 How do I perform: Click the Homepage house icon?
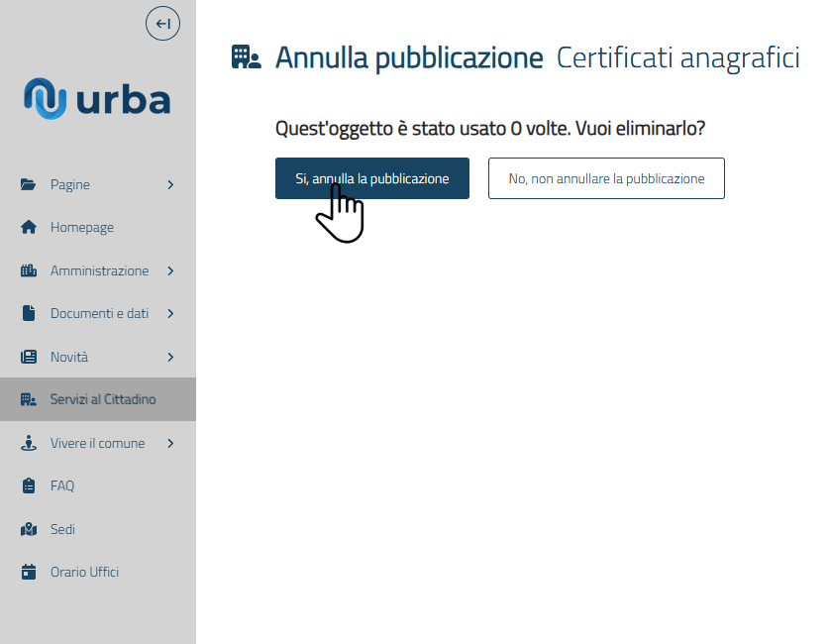tap(29, 227)
